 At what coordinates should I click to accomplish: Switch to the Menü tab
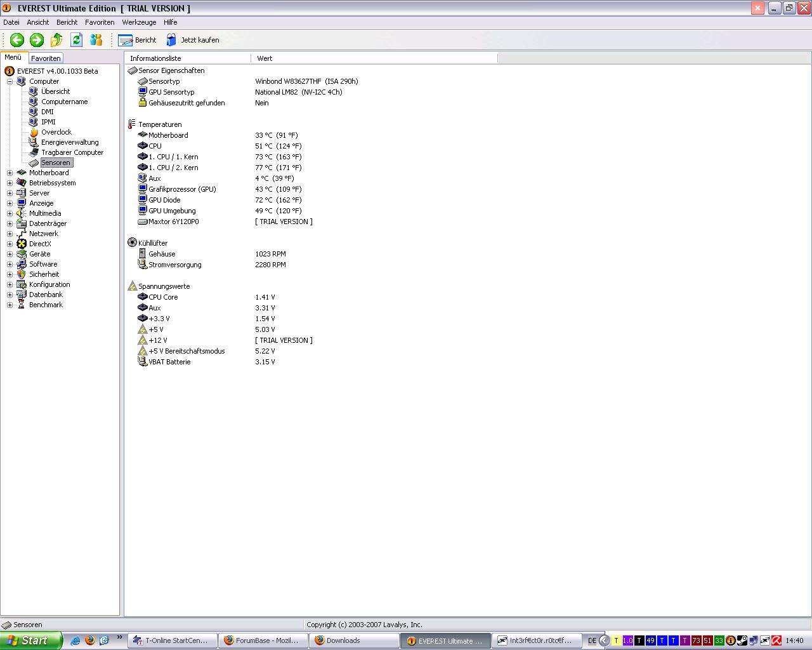point(13,57)
